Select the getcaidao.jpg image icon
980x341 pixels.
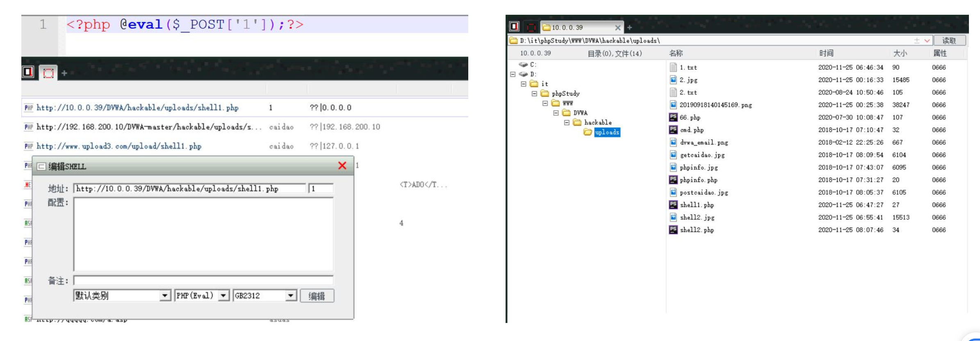click(x=673, y=155)
